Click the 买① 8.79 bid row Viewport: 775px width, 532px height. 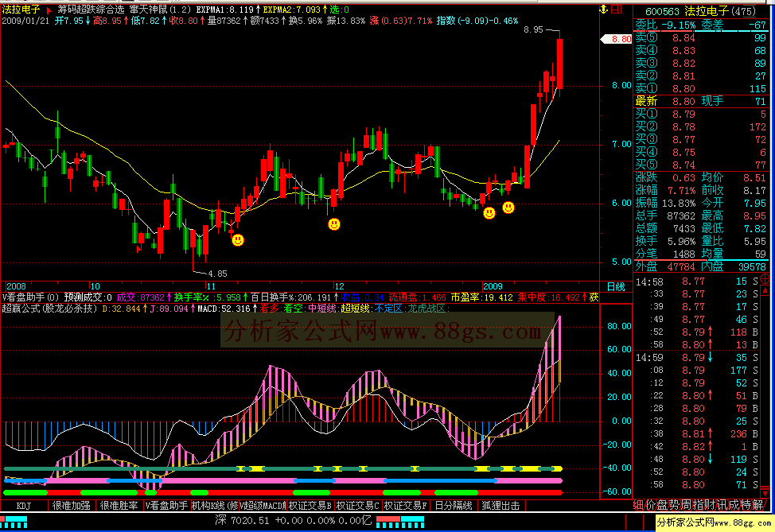[x=701, y=114]
